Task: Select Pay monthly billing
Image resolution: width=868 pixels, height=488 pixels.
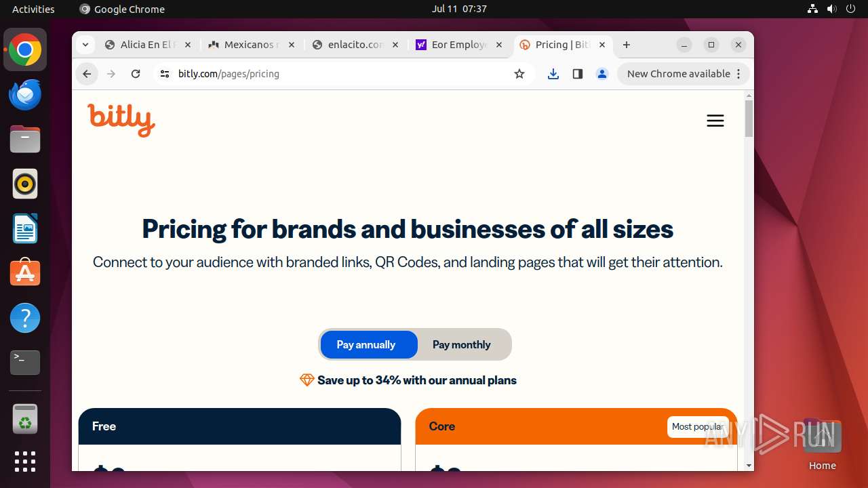Action: [462, 344]
